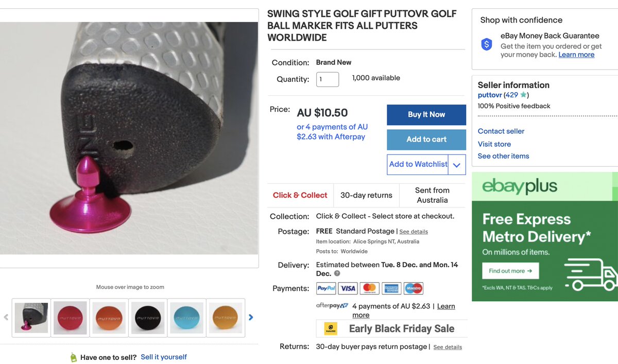
Task: Select the red Puttovr marker thumbnail
Action: pyautogui.click(x=71, y=318)
